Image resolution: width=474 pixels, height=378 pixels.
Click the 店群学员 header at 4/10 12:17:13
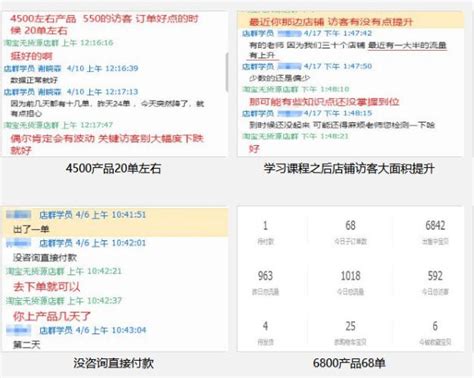click(71, 92)
